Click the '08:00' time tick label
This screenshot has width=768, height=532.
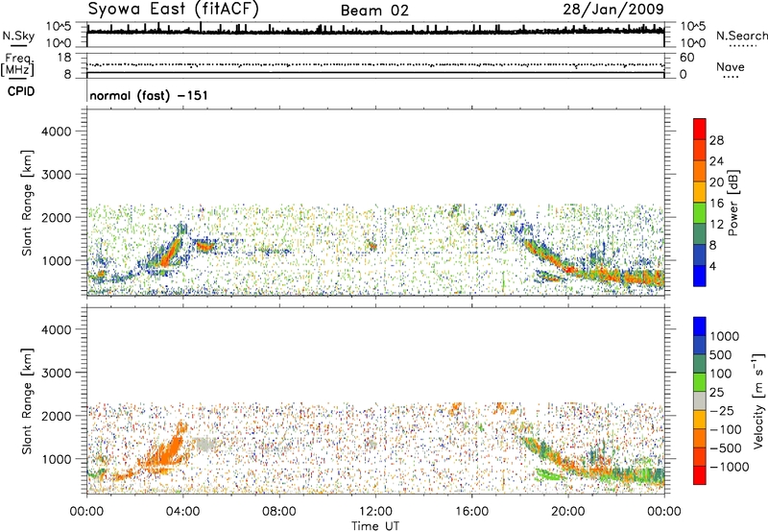pos(279,511)
